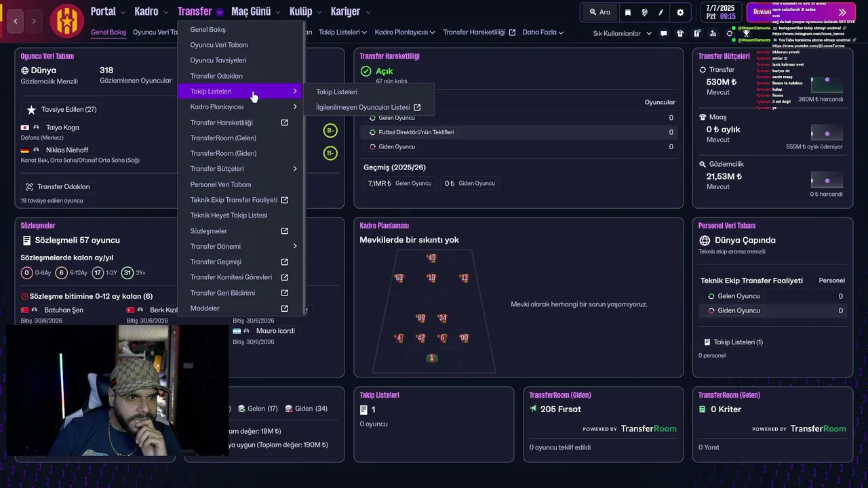
Task: Choose Takip Listeleri in the submenu
Action: click(x=336, y=92)
